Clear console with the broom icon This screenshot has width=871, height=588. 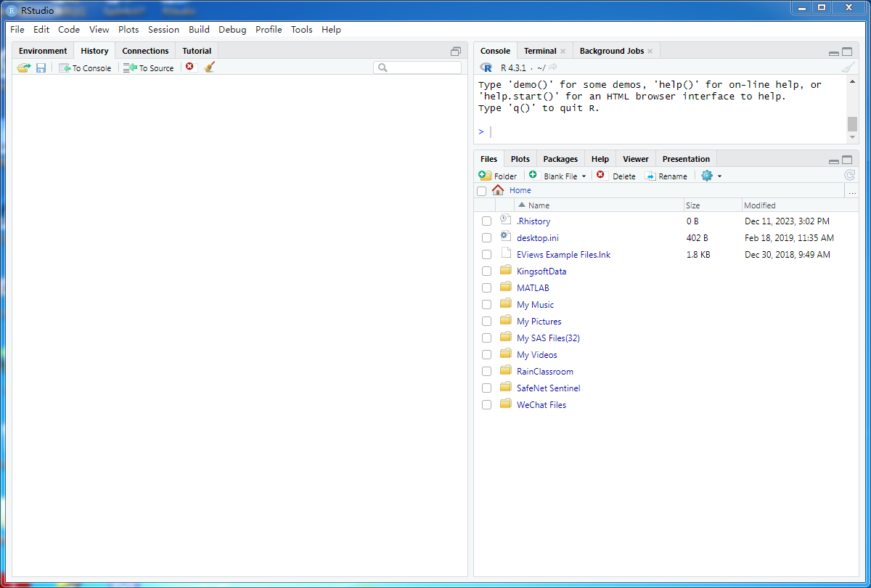click(848, 68)
